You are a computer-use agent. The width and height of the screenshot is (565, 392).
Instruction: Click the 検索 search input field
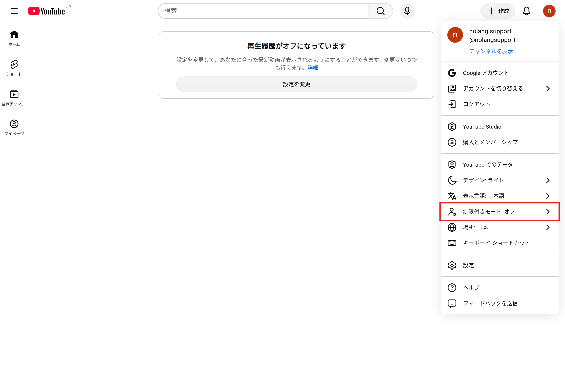tap(263, 11)
